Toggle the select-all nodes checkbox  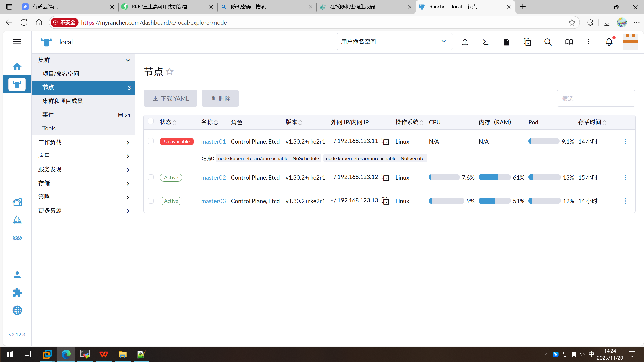tap(151, 121)
